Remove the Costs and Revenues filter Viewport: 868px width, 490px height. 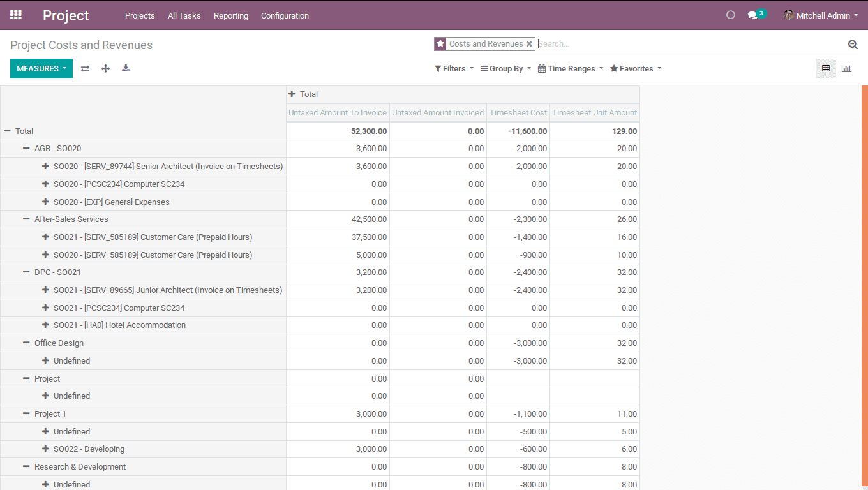click(x=529, y=44)
